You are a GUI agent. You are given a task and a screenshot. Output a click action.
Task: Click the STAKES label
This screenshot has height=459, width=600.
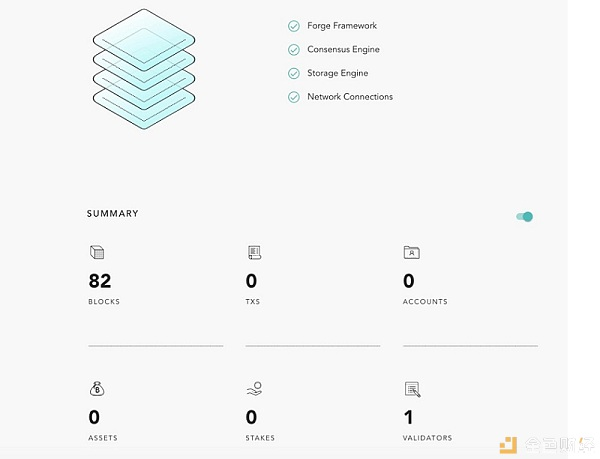[x=260, y=438]
